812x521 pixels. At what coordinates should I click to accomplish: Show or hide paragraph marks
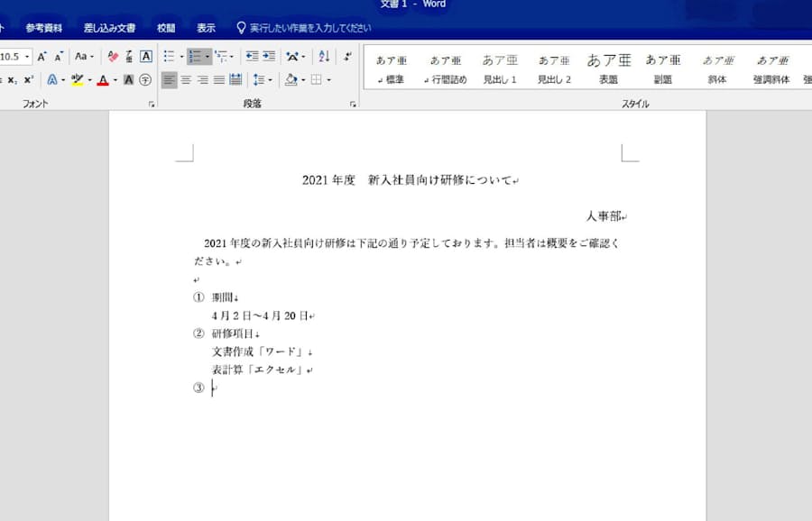click(x=347, y=57)
